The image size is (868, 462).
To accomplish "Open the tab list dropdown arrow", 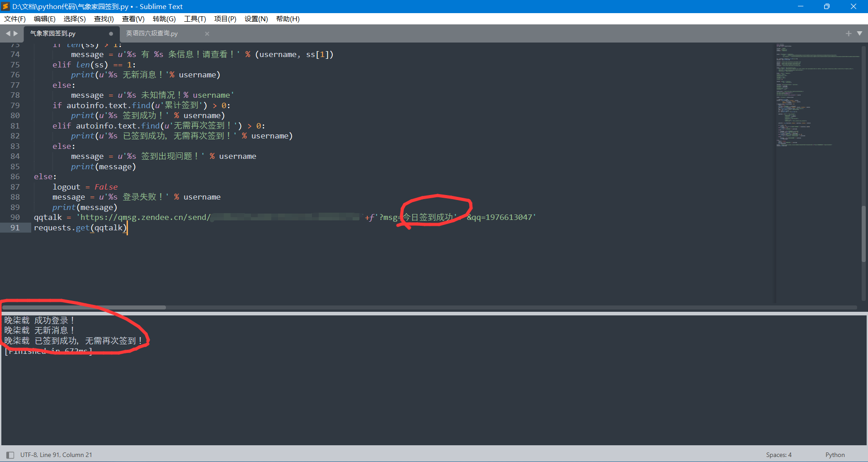I will click(859, 33).
